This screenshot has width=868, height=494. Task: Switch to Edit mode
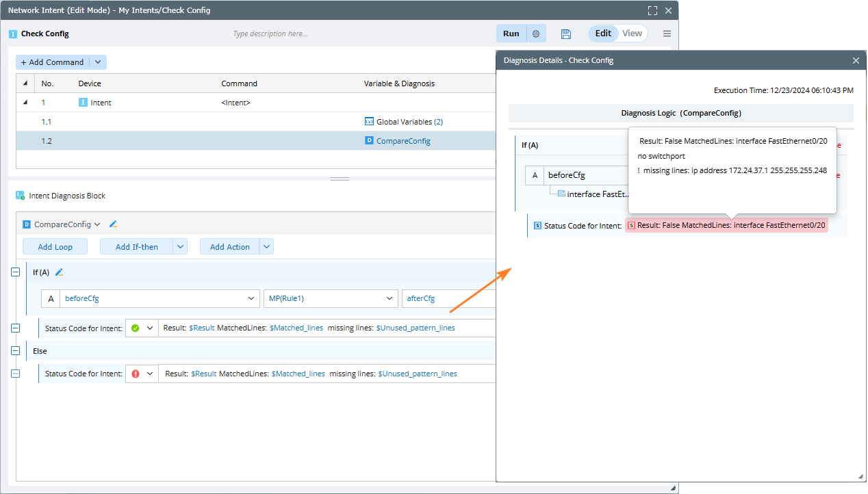pos(603,34)
